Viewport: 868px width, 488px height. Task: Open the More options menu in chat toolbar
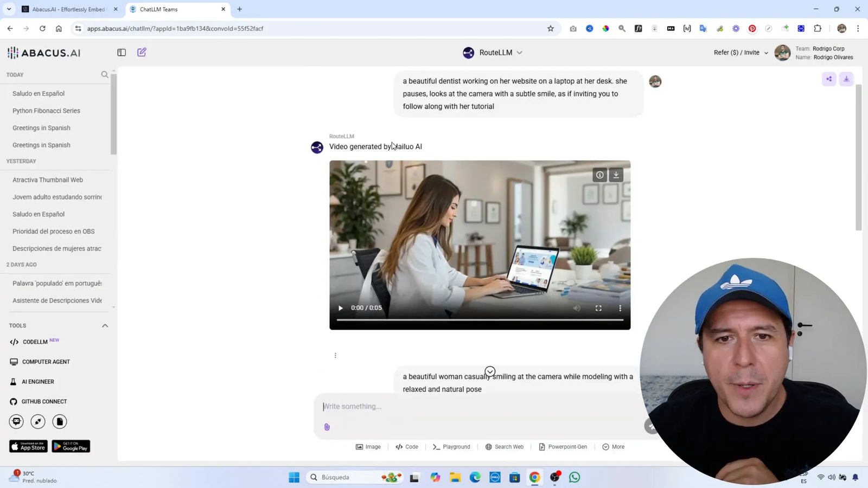(x=613, y=446)
